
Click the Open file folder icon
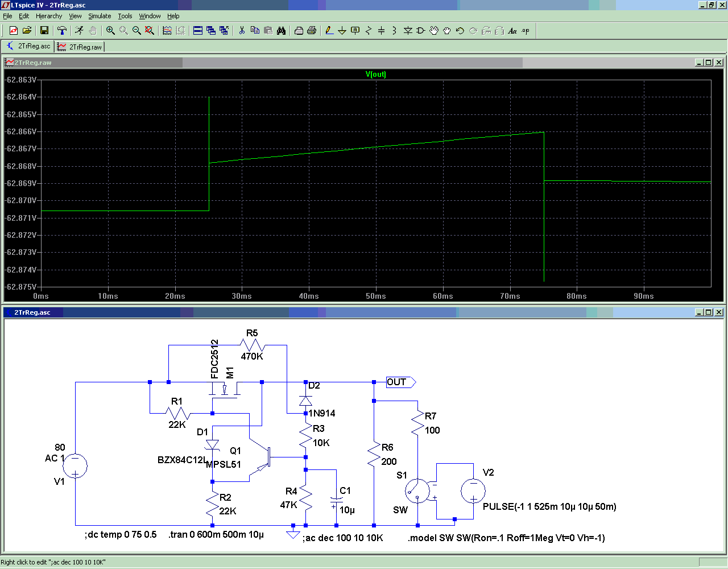coord(26,31)
